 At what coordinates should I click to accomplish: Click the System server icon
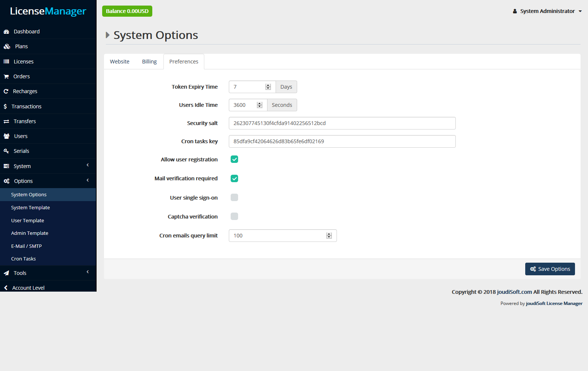coord(6,166)
